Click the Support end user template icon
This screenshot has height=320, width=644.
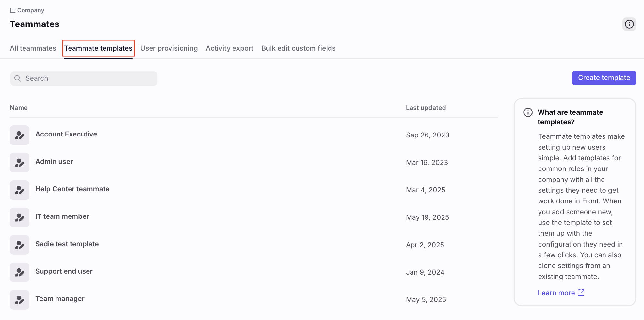pyautogui.click(x=20, y=272)
